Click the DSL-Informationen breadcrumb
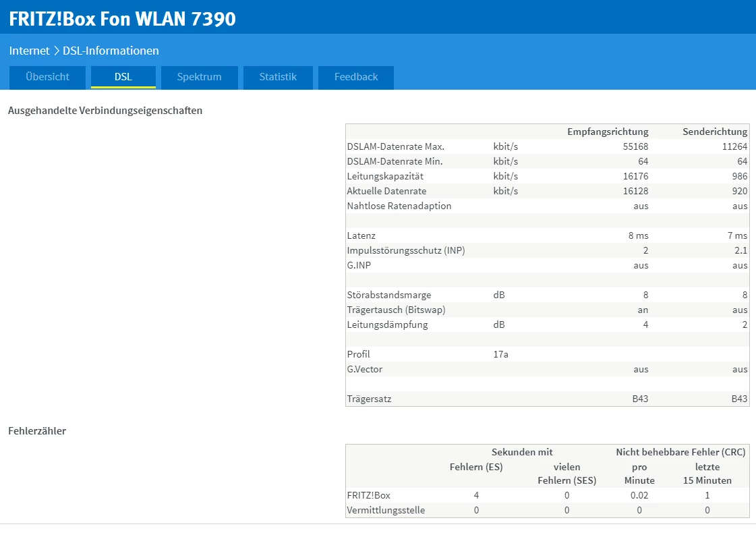The width and height of the screenshot is (756, 537). (x=111, y=51)
